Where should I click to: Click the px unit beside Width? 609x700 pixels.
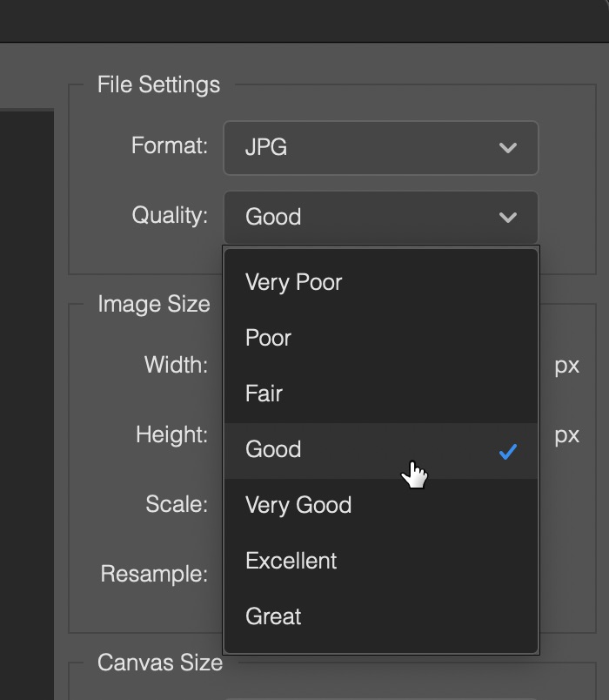pyautogui.click(x=567, y=367)
